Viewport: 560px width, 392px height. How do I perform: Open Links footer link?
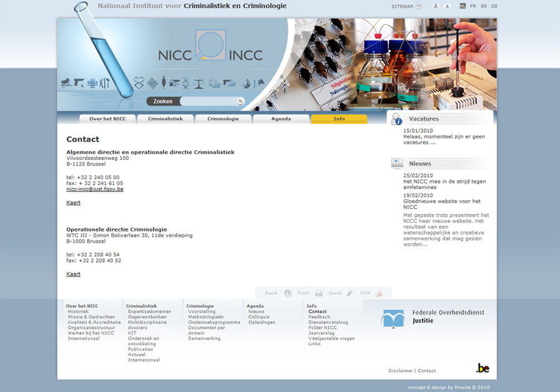tap(314, 344)
